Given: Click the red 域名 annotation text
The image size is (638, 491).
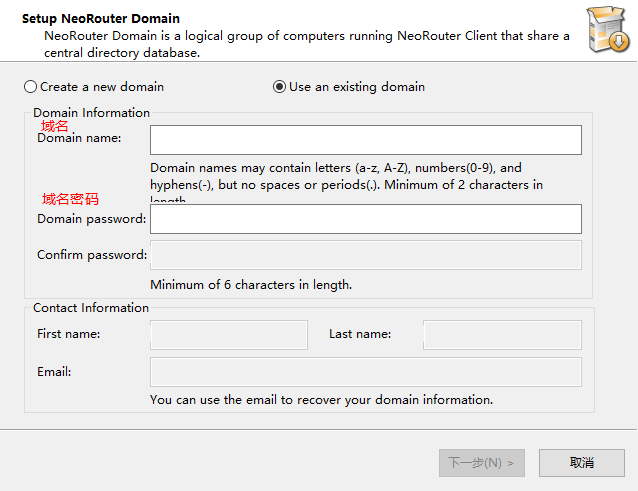Looking at the screenshot, I should pyautogui.click(x=55, y=126).
